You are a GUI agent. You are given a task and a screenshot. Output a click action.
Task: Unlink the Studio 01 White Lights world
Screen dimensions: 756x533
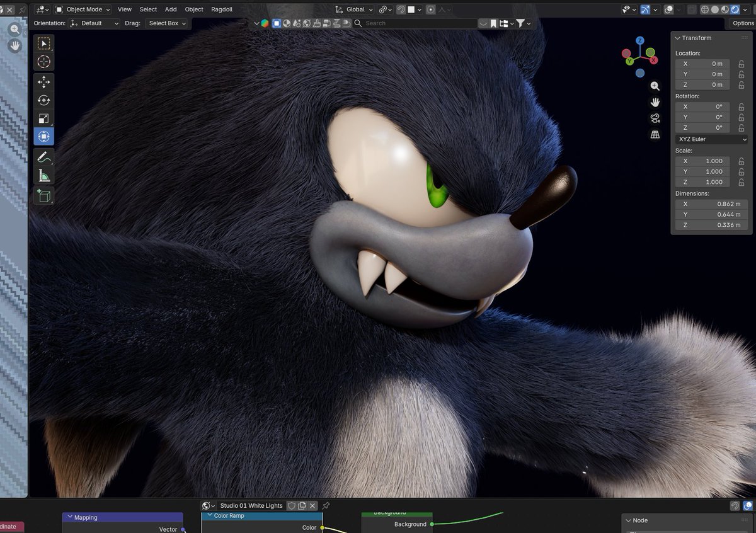pos(312,506)
